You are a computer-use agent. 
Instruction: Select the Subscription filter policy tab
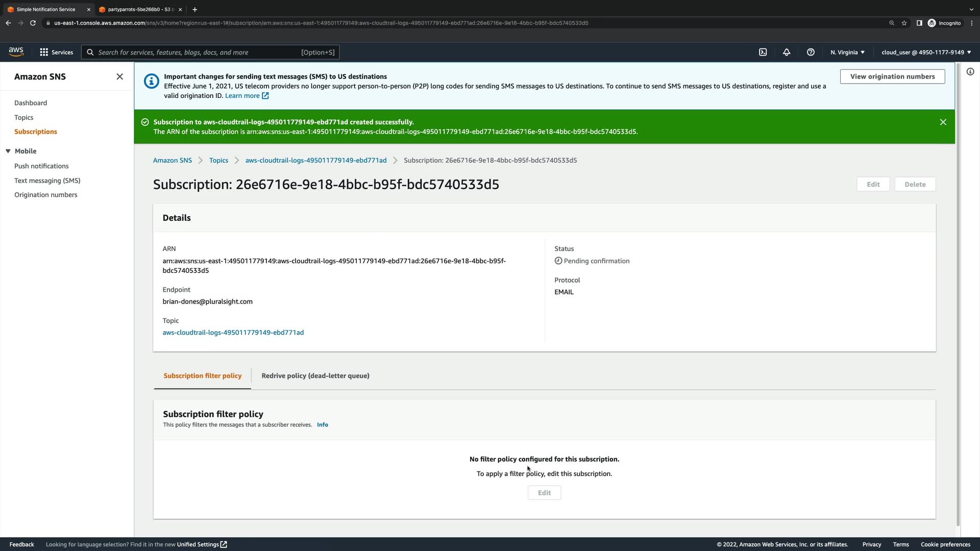[202, 375]
